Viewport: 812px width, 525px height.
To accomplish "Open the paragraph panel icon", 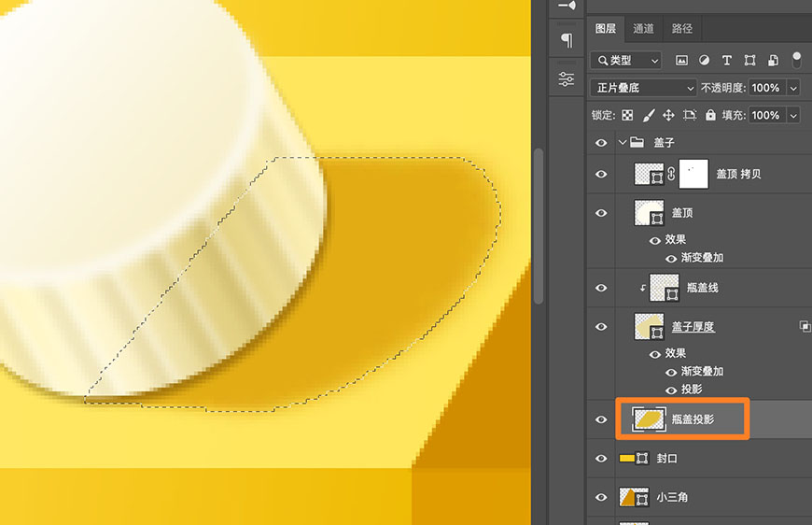I will (567, 40).
